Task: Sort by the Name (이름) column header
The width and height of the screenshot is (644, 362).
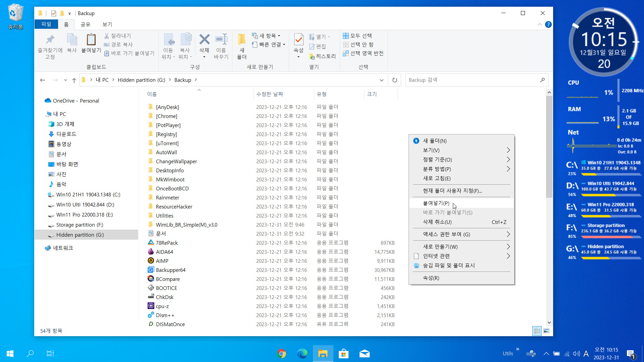Action: (199, 94)
